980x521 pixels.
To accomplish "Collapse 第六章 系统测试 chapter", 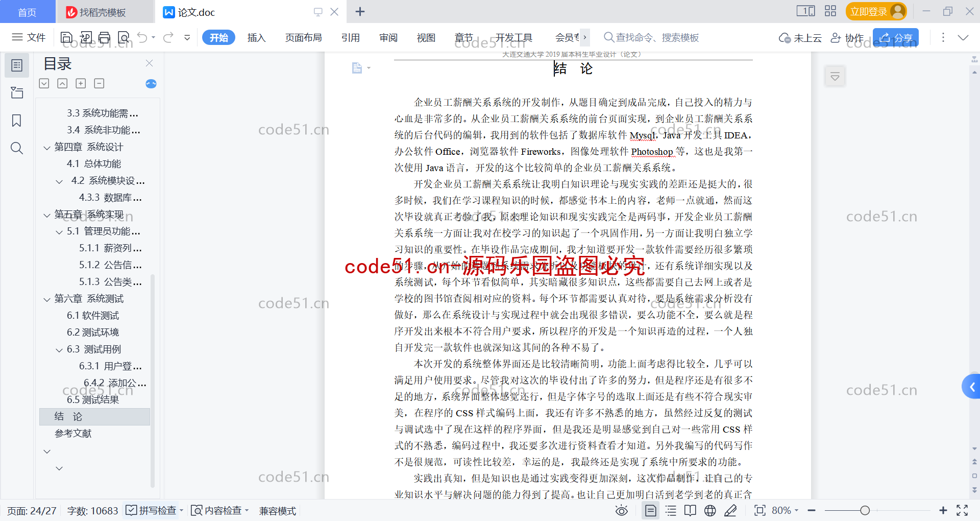I will (x=47, y=299).
